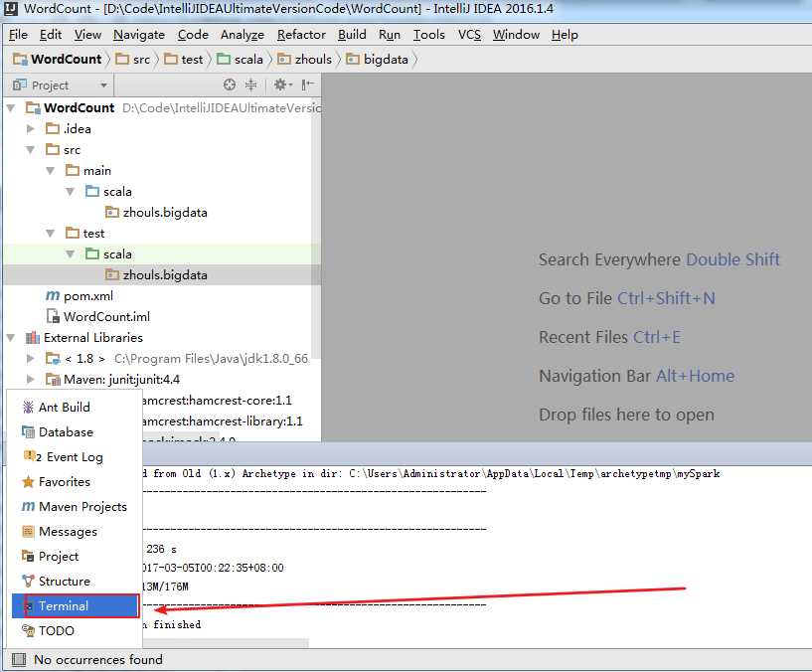Open the Refactor menu

[301, 35]
